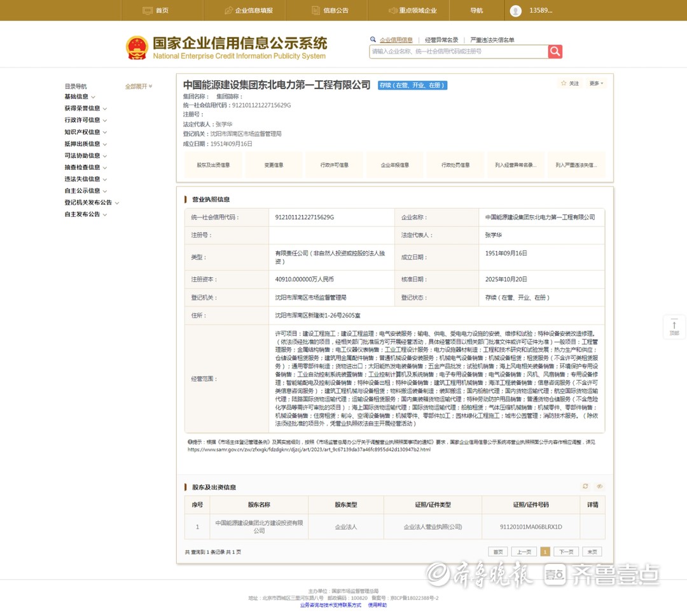The image size is (687, 616).
Task: Click the 详情 column header
Action: pos(592,505)
